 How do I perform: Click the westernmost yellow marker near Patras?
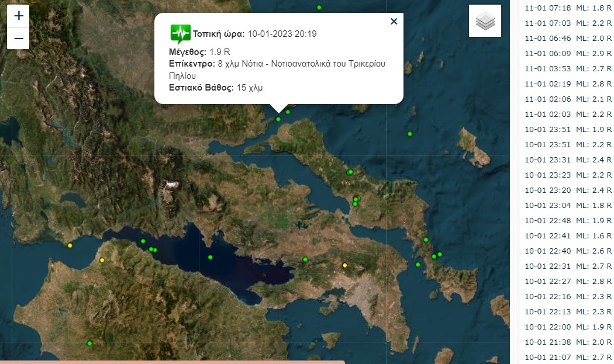coord(70,245)
